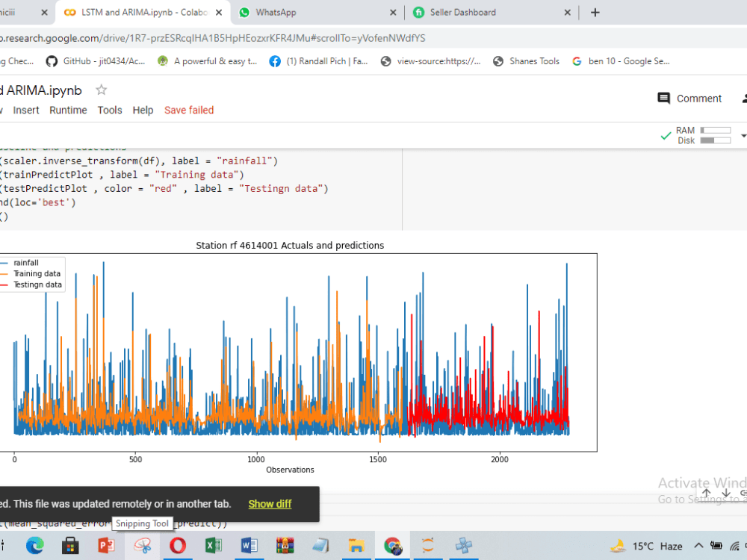This screenshot has height=560, width=747.
Task: Open the Opera browser on the taskbar
Action: pyautogui.click(x=178, y=545)
